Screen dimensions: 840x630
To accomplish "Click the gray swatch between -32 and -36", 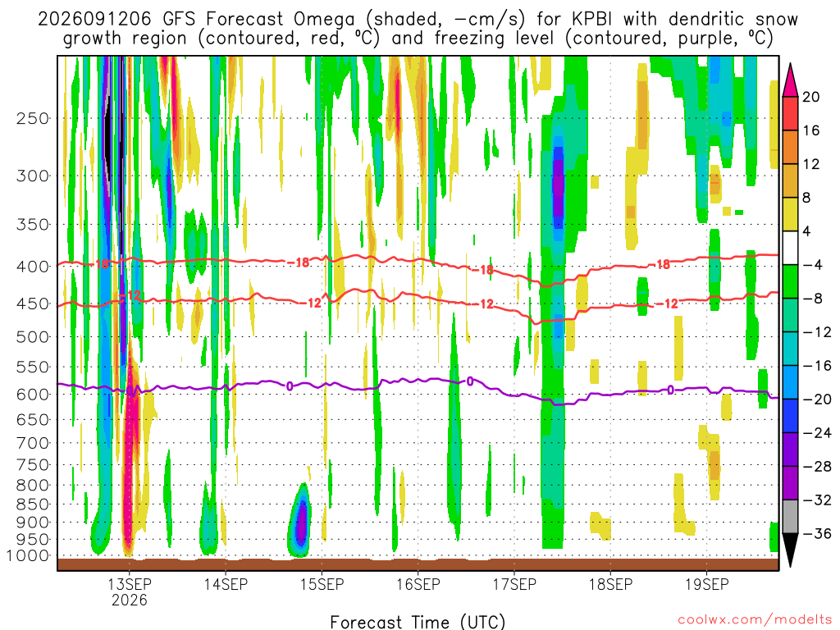I will pyautogui.click(x=790, y=517).
